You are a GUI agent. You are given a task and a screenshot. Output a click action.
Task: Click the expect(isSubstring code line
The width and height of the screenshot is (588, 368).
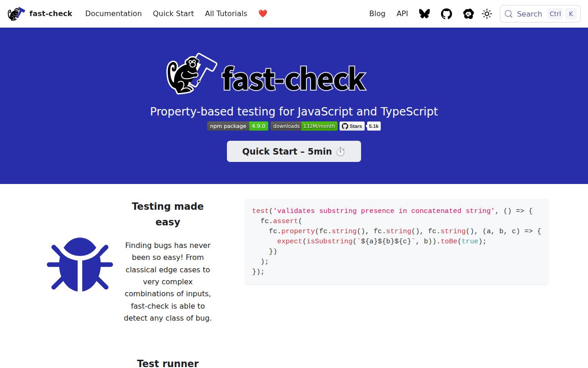[x=382, y=241]
